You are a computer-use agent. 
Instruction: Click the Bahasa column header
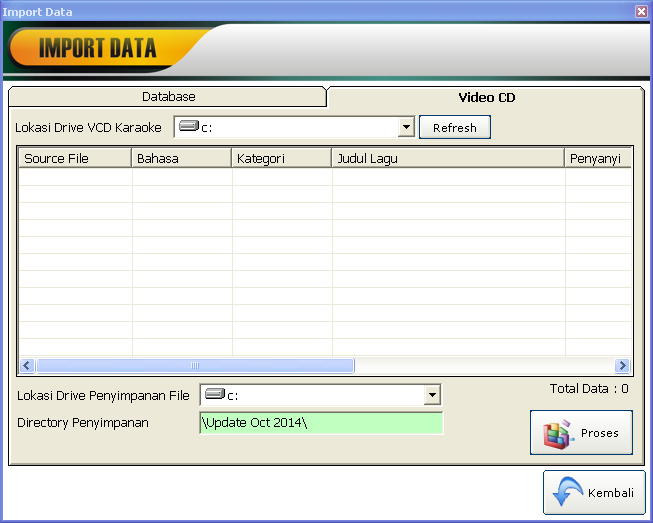point(182,158)
